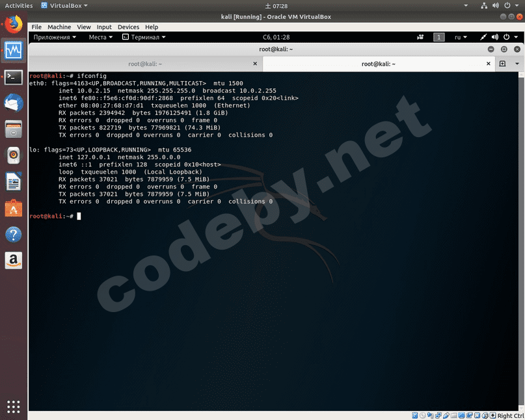
Task: Click Kali panel volume speaker icon
Action: [x=495, y=37]
